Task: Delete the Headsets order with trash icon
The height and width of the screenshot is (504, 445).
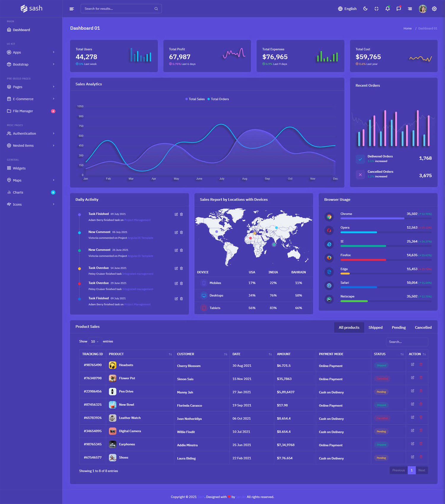Action: pyautogui.click(x=421, y=364)
